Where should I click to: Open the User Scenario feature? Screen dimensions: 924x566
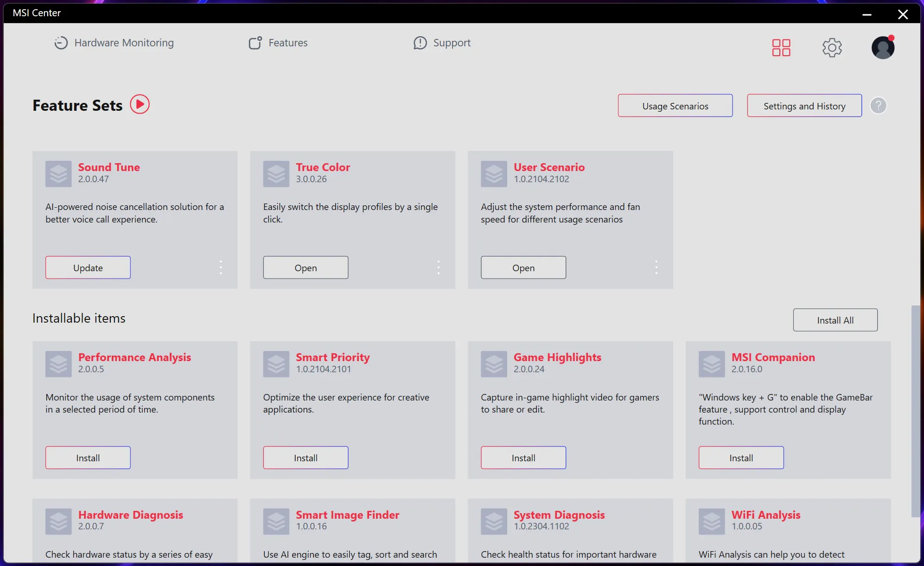click(x=523, y=267)
